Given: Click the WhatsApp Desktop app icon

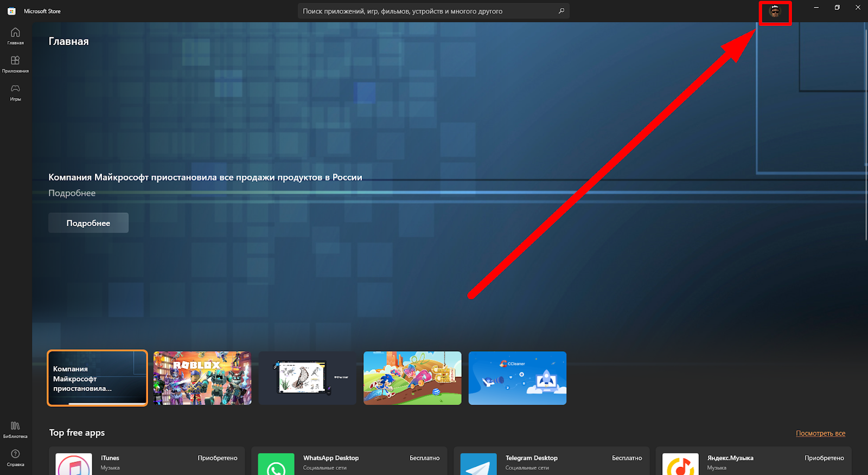Looking at the screenshot, I should pos(276,465).
